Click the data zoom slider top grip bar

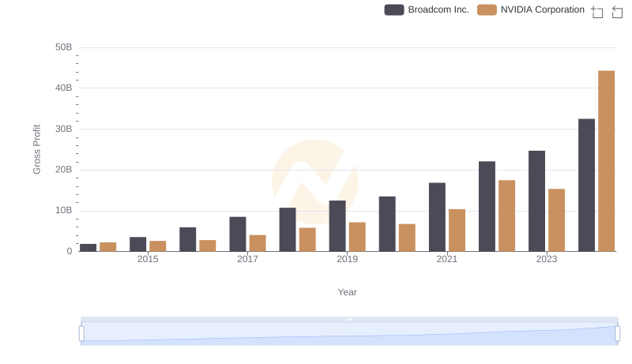[x=349, y=319]
